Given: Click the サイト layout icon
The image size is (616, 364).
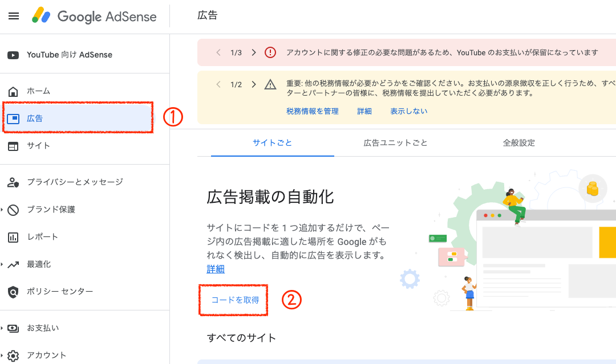Looking at the screenshot, I should [13, 146].
